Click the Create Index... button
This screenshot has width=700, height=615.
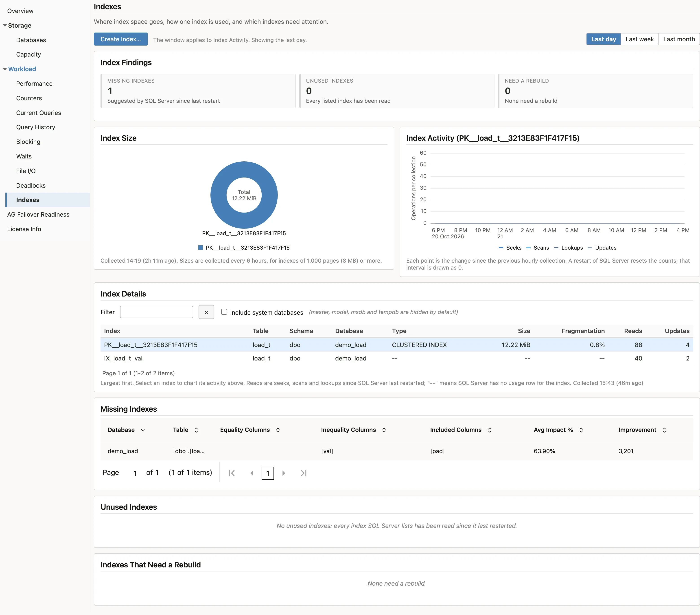pos(120,39)
